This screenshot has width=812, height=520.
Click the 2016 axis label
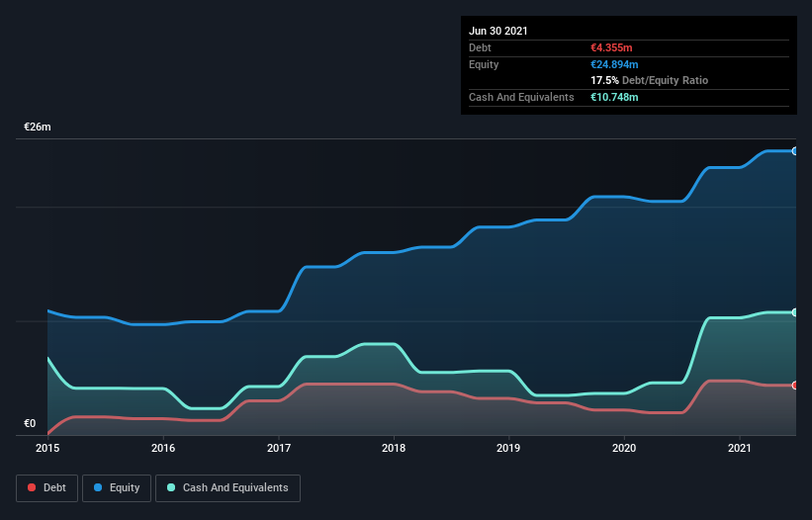click(163, 448)
